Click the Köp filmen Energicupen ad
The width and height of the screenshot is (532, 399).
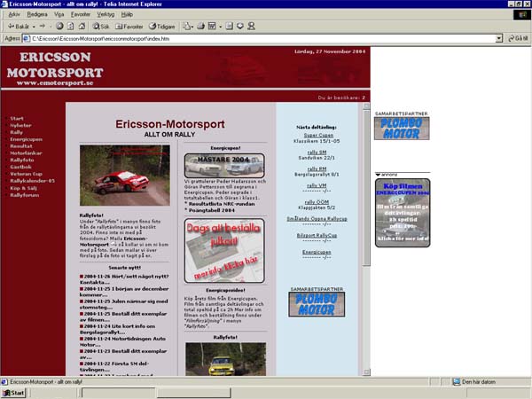tap(403, 213)
